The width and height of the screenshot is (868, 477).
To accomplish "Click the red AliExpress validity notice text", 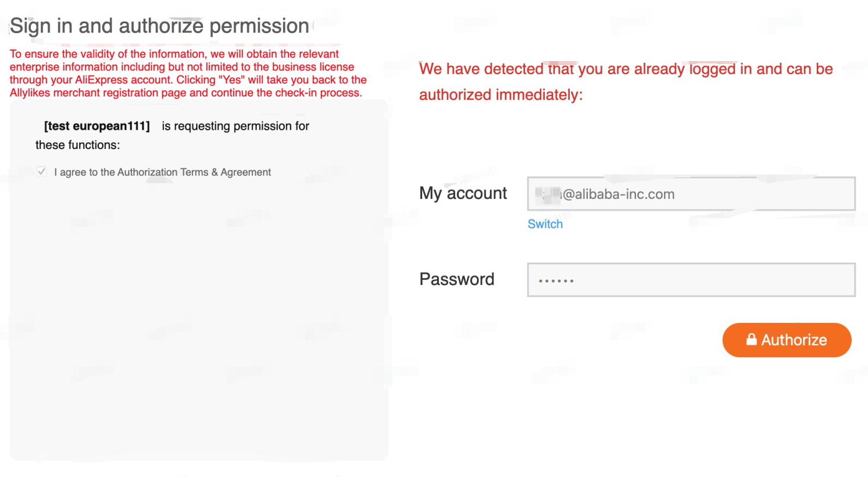I will coord(187,73).
